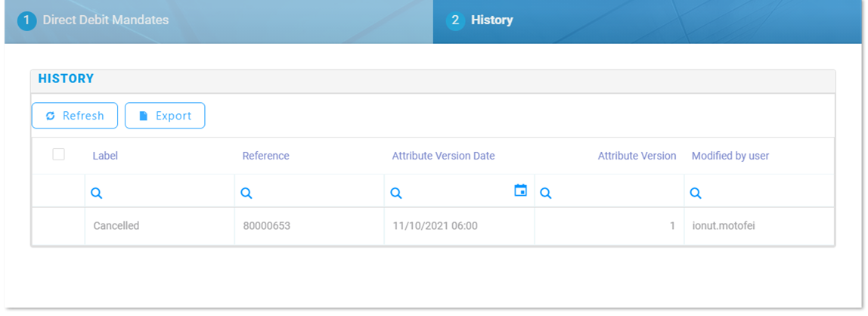Image resolution: width=868 pixels, height=316 pixels.
Task: Click the step 2 number badge
Action: 455,20
